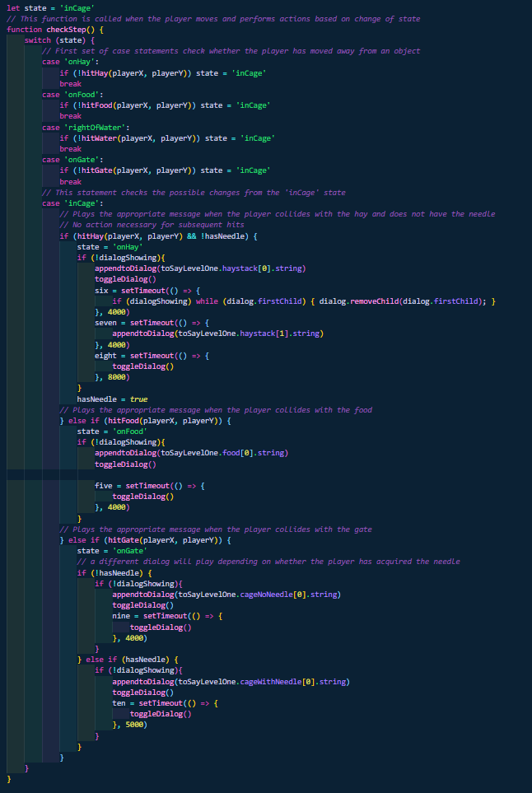Click the "} else if (hasNeedle) {" line

pyautogui.click(x=128, y=660)
